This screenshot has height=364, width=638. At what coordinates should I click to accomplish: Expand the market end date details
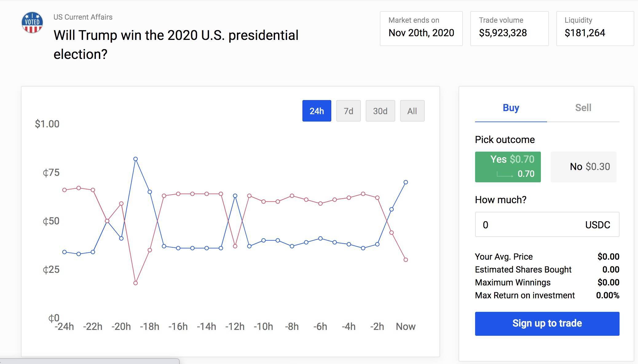(422, 28)
